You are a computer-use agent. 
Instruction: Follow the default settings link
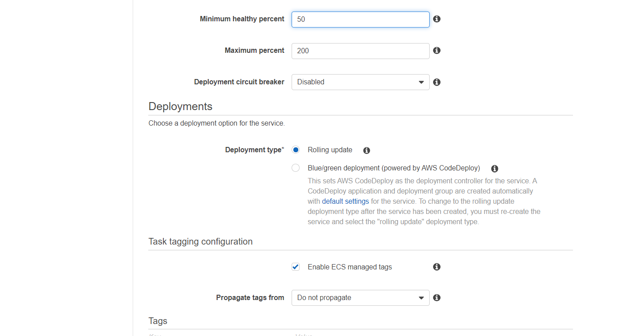tap(345, 202)
